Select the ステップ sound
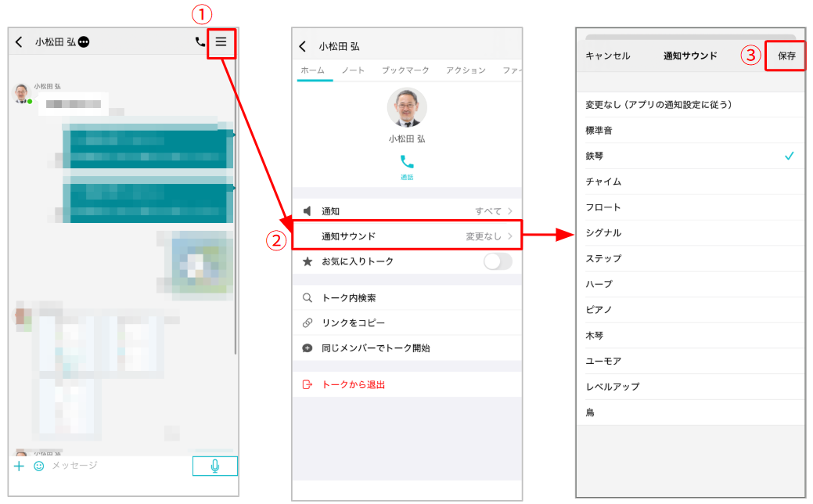Screen dimensions: 813x504 click(x=691, y=258)
